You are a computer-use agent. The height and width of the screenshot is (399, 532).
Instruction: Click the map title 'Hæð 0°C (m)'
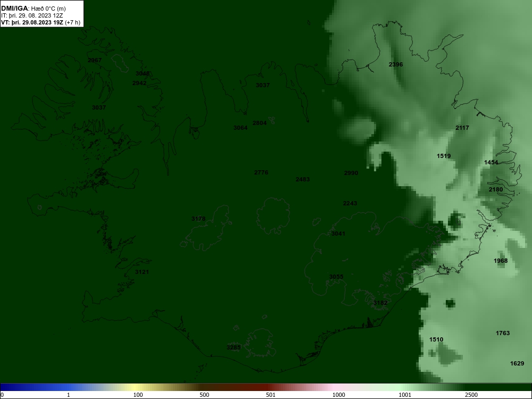pyautogui.click(x=48, y=9)
